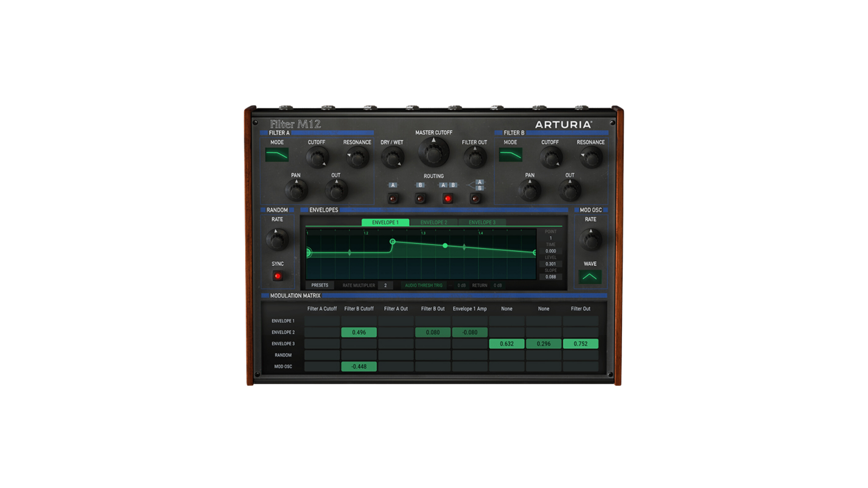868x488 pixels.
Task: Click Filter B Pan knob
Action: click(530, 191)
